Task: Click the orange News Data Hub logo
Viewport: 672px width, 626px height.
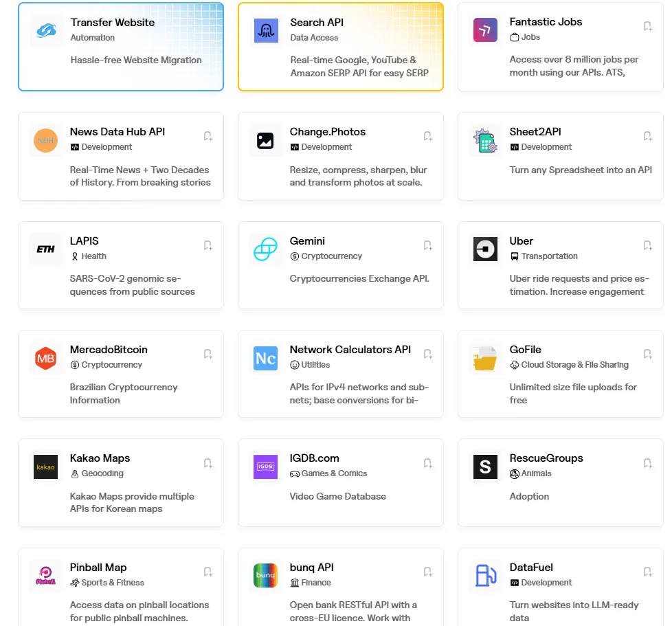Action: coord(46,141)
